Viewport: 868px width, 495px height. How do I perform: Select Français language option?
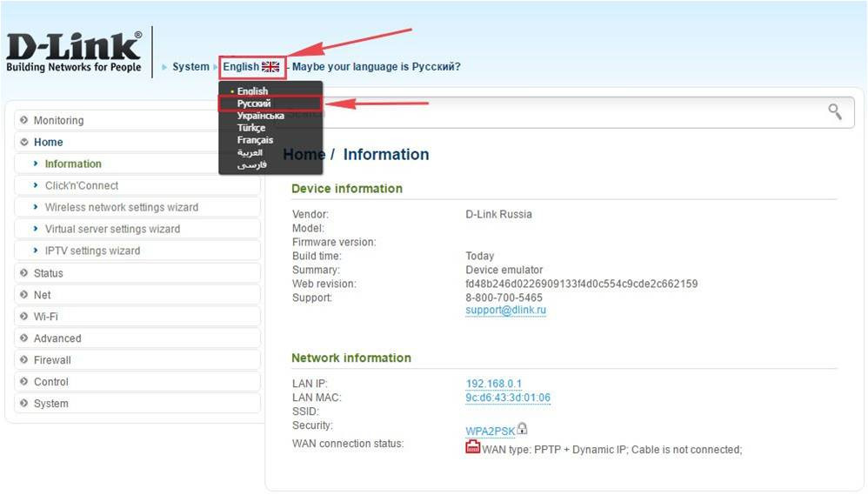255,140
